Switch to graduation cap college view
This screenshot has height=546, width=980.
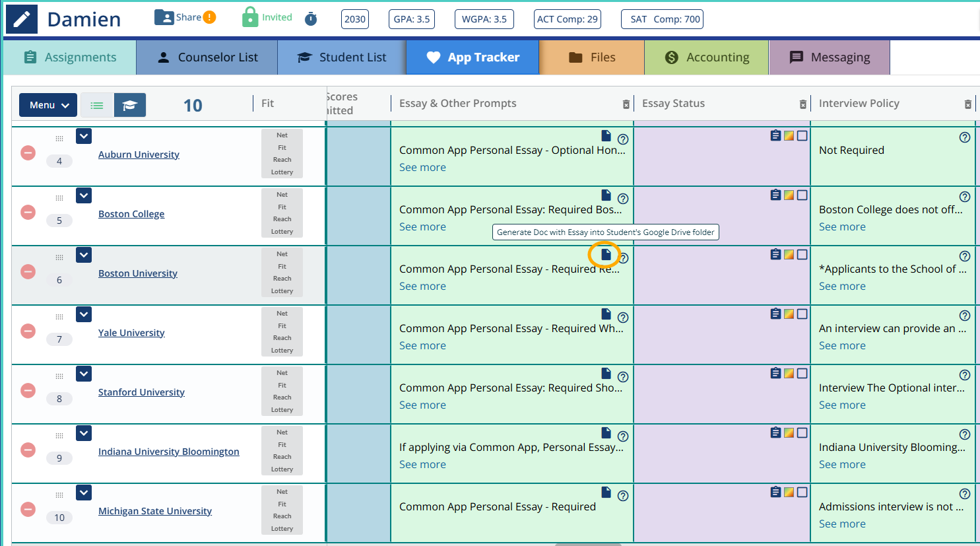coord(130,105)
